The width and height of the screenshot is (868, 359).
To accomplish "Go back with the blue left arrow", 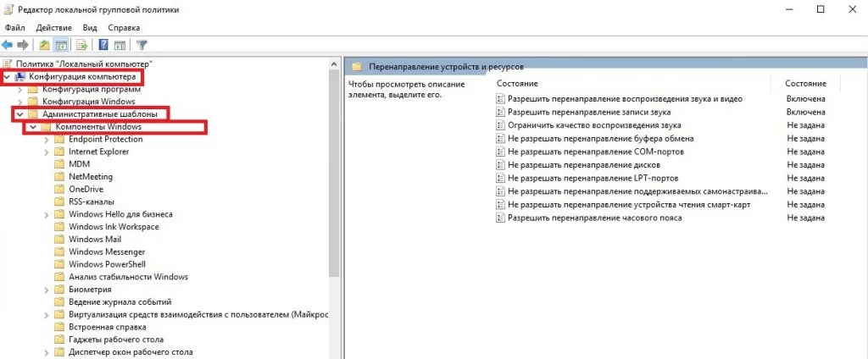I will (7, 45).
